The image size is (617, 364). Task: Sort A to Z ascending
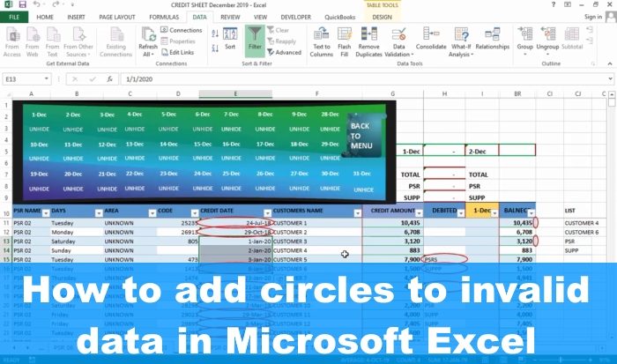[215, 33]
